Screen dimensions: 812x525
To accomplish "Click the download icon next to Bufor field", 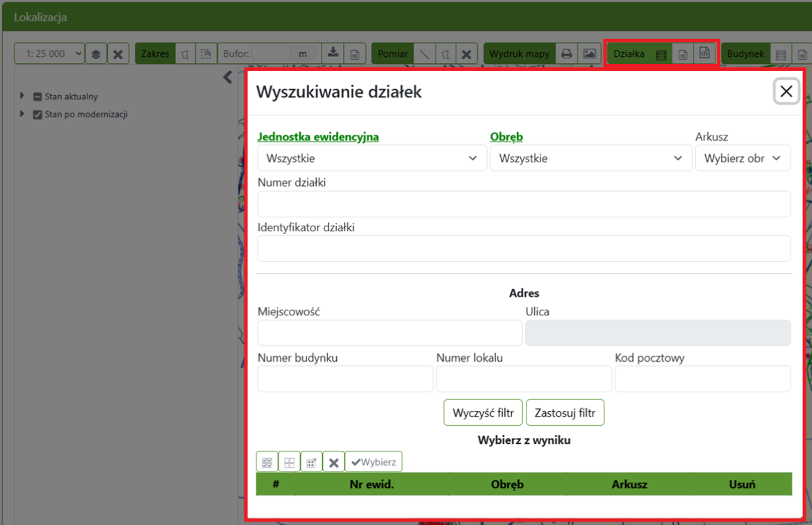I will tap(333, 53).
